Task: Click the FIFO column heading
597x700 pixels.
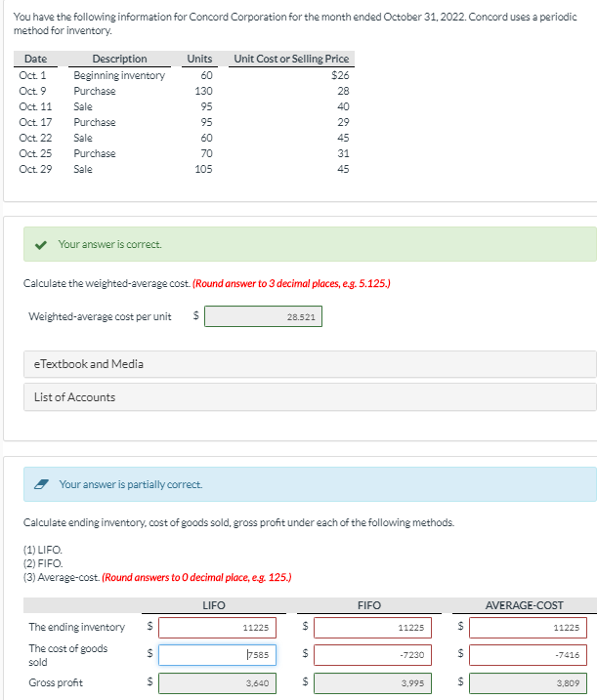Action: click(369, 605)
